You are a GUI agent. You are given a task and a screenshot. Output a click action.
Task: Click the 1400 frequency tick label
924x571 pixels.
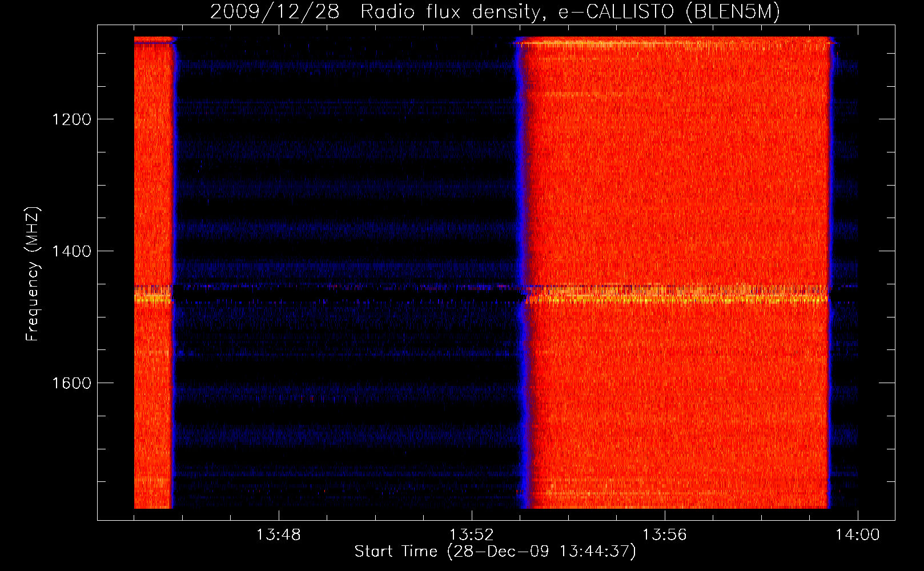(x=71, y=251)
